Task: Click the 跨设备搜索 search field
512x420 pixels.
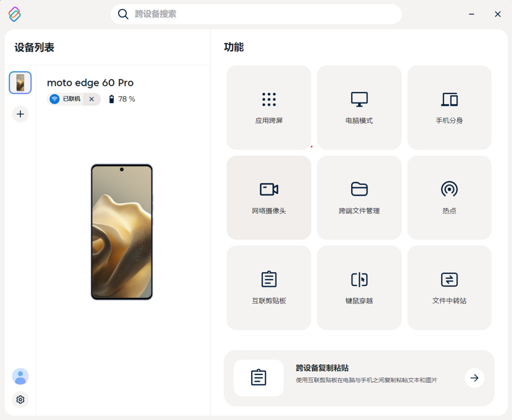Action: tap(256, 14)
